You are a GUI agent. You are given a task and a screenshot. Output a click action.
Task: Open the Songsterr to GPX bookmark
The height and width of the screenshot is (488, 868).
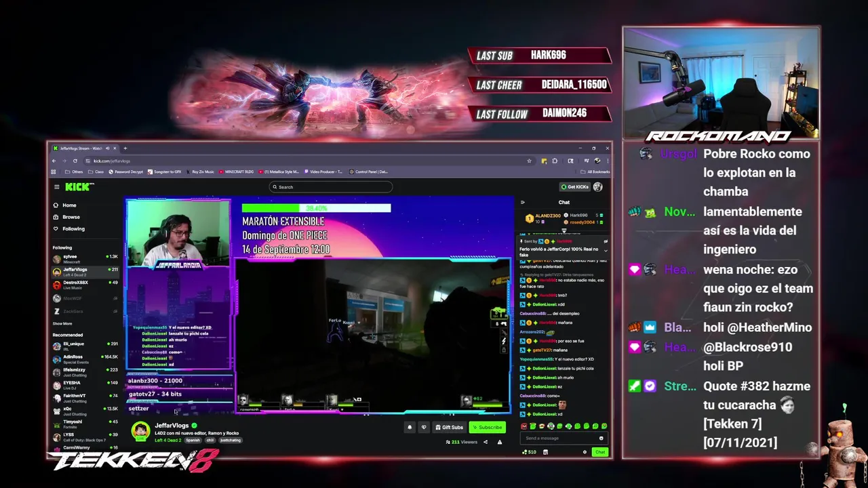(165, 171)
